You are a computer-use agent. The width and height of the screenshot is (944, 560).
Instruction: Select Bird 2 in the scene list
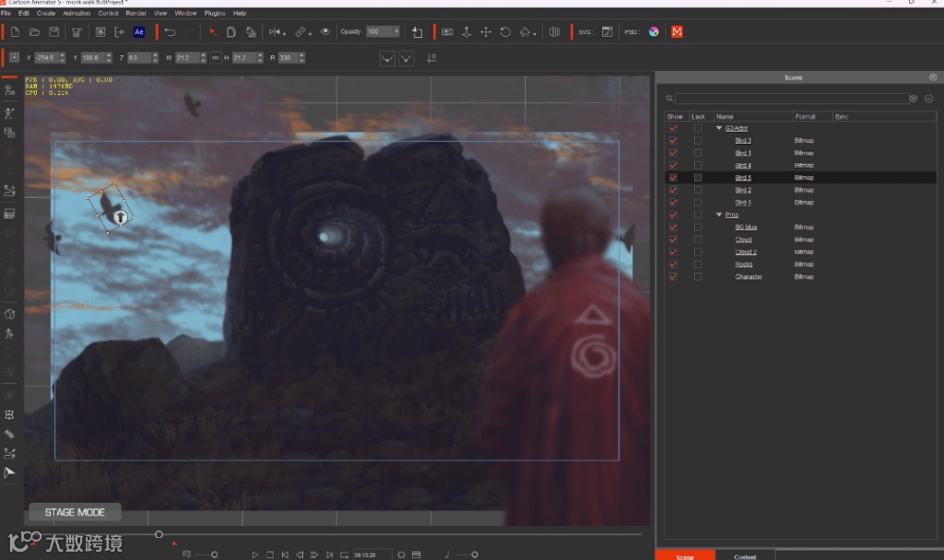pyautogui.click(x=743, y=190)
